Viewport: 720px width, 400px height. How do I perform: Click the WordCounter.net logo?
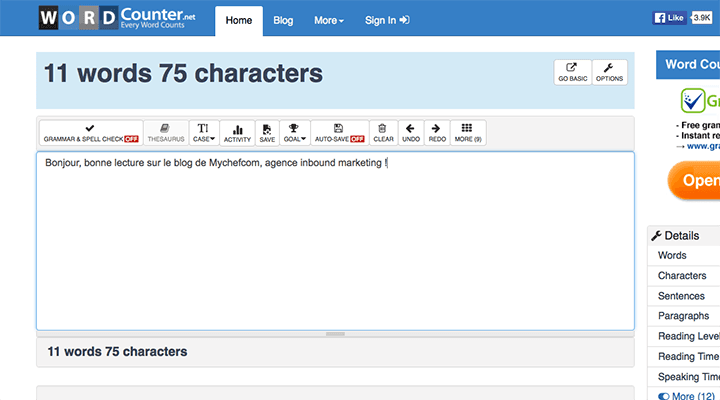pyautogui.click(x=117, y=18)
